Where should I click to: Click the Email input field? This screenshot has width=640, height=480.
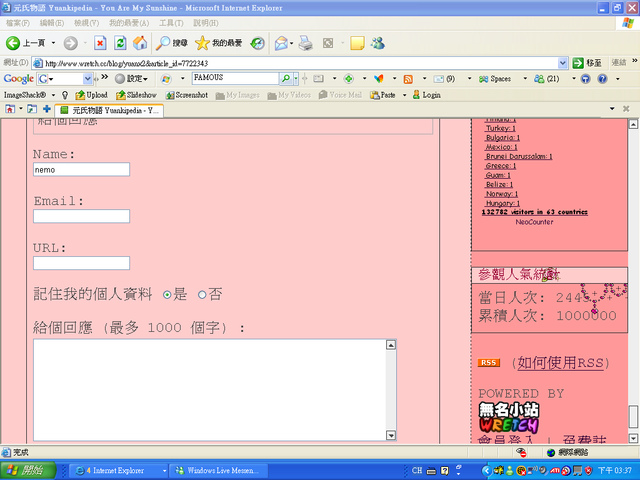(81, 216)
